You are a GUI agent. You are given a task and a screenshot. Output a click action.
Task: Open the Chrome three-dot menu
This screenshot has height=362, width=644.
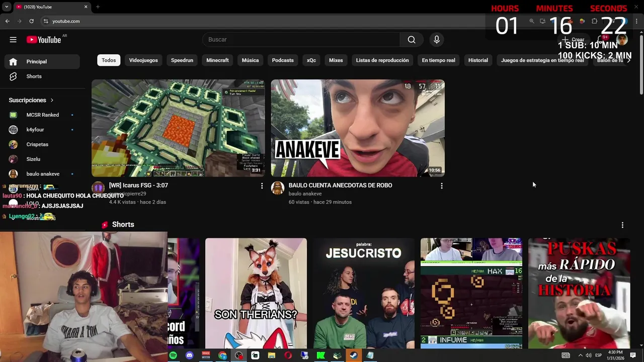[637, 21]
